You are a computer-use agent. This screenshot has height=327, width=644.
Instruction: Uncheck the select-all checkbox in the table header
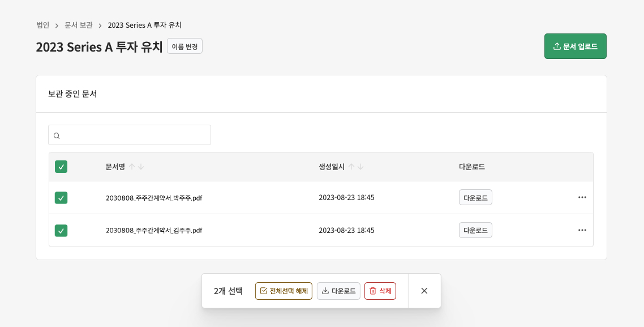pyautogui.click(x=61, y=167)
